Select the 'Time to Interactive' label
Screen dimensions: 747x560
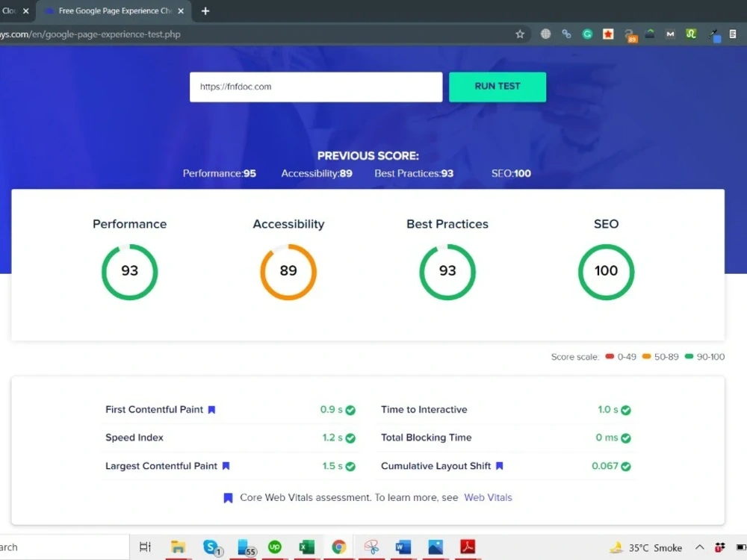point(424,409)
